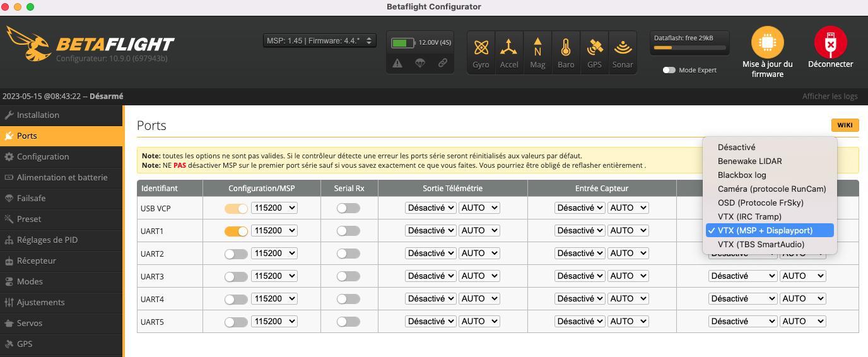
Task: Click the Baro sensor icon
Action: pyautogui.click(x=566, y=48)
